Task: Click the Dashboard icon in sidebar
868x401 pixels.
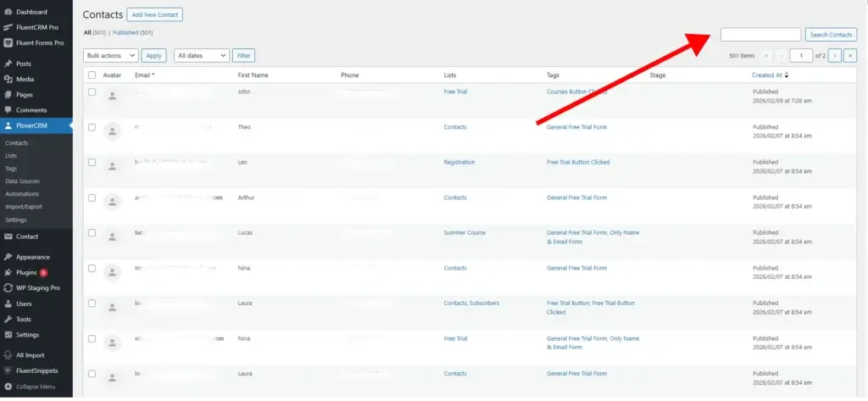Action: coord(8,12)
